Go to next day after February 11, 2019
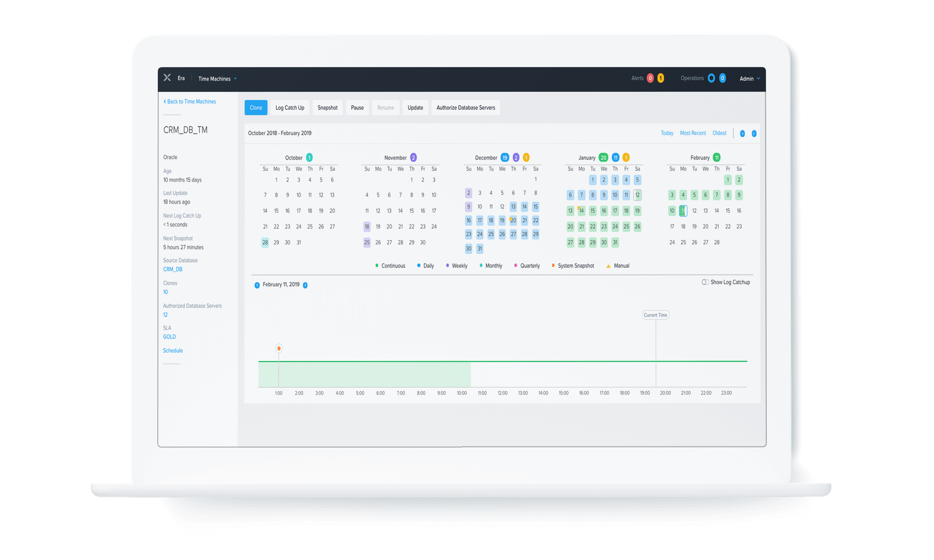 [305, 285]
